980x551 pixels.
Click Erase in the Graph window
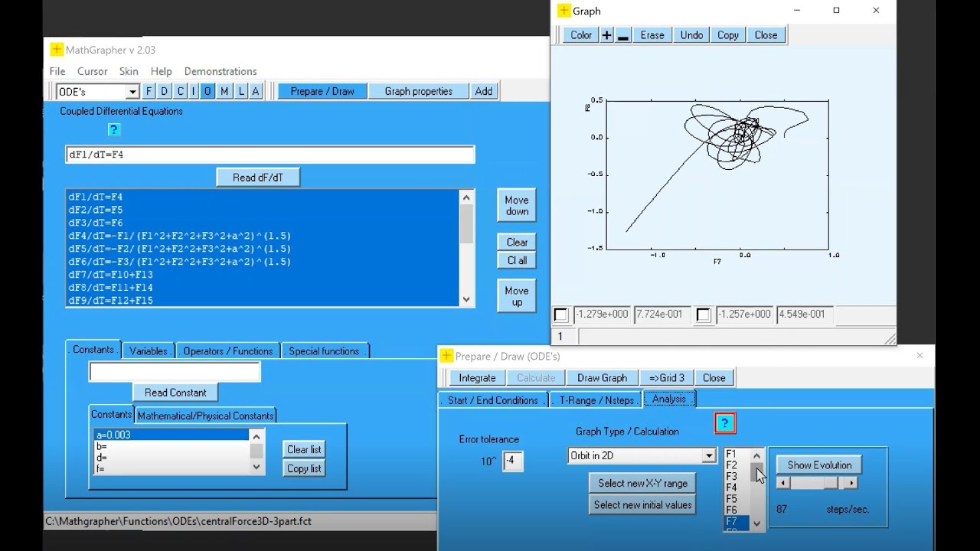click(652, 35)
